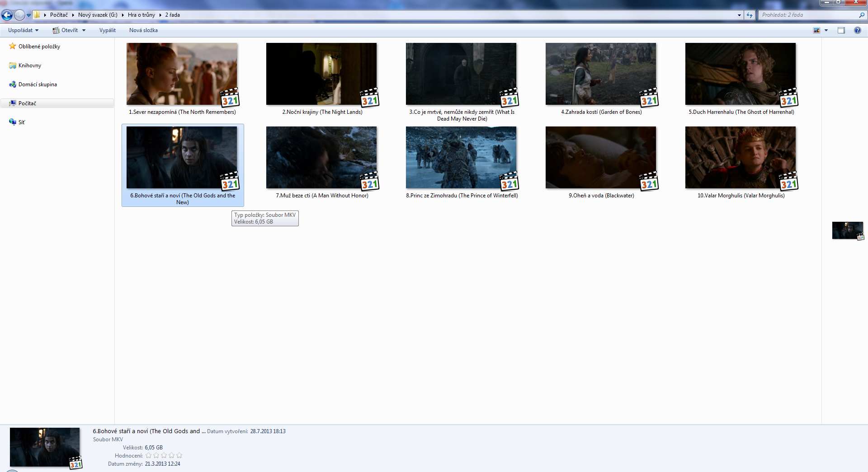
Task: Click the refresh icon beside address bar
Action: pos(750,15)
